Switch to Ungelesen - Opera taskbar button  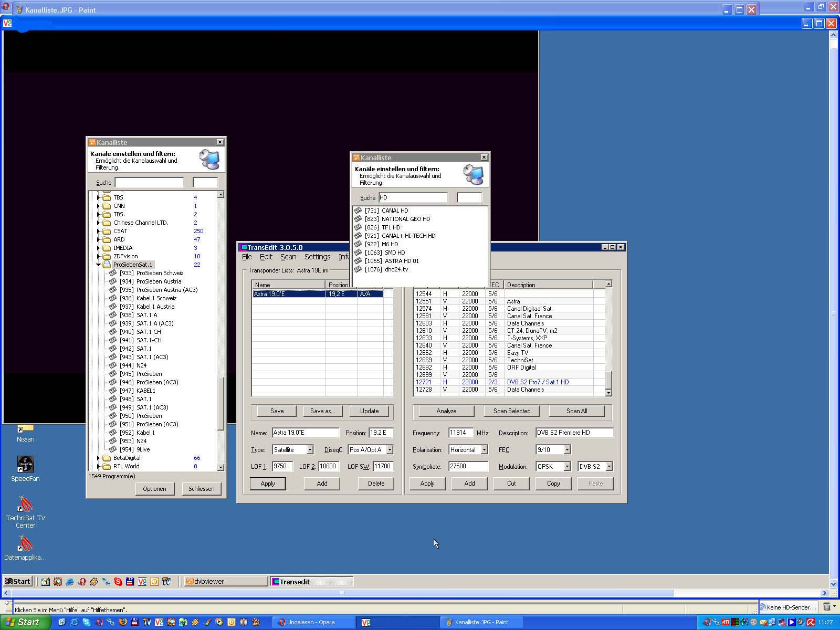click(x=313, y=622)
